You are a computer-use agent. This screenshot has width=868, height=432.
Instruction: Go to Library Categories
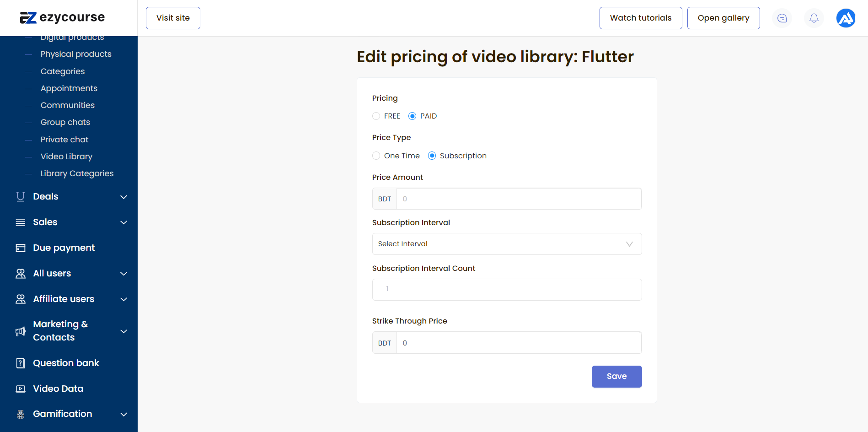[77, 173]
